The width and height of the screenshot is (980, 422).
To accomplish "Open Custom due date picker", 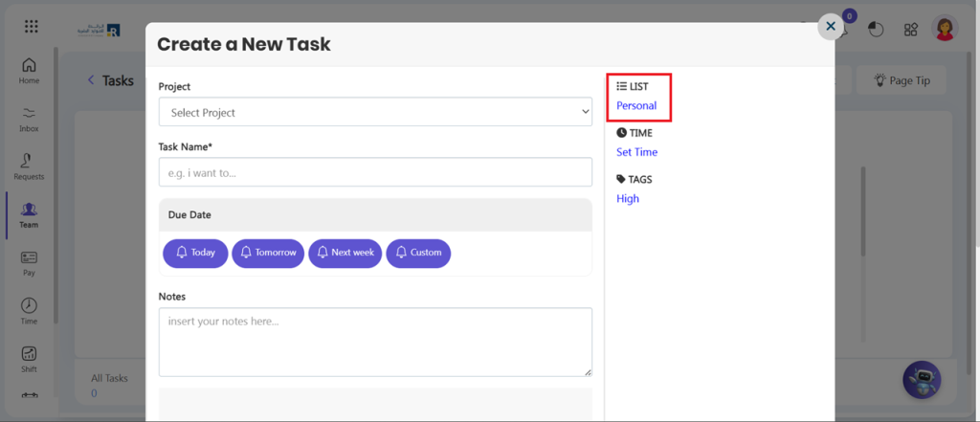I will tap(418, 253).
